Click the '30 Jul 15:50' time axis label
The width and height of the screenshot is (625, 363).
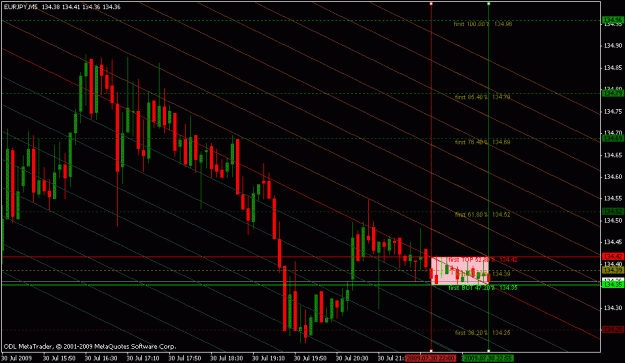tap(59, 358)
